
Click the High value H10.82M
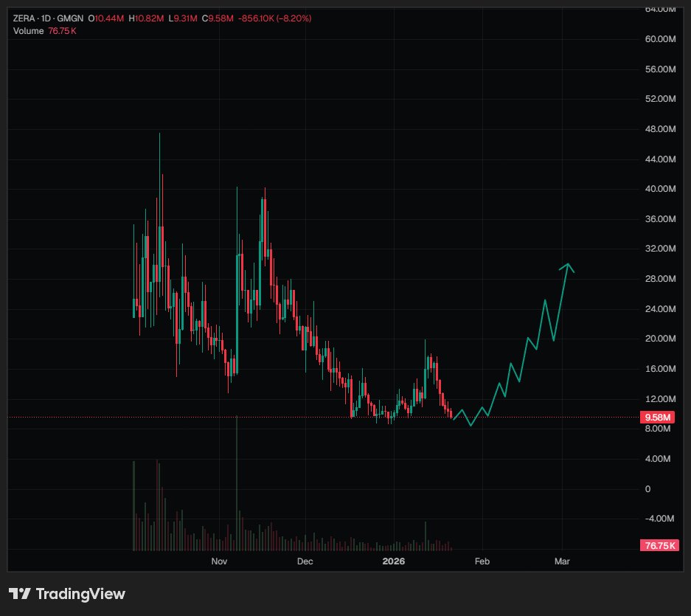pos(146,18)
